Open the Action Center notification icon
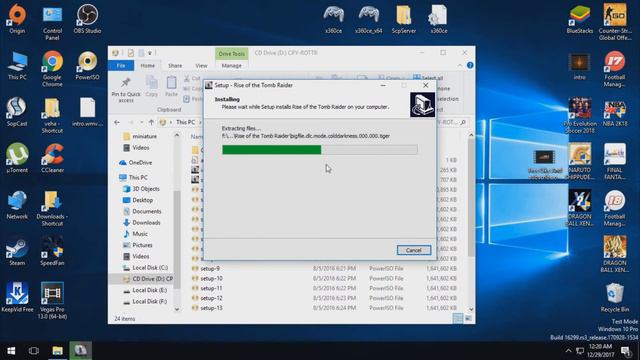This screenshot has width=640, height=360. tap(625, 351)
